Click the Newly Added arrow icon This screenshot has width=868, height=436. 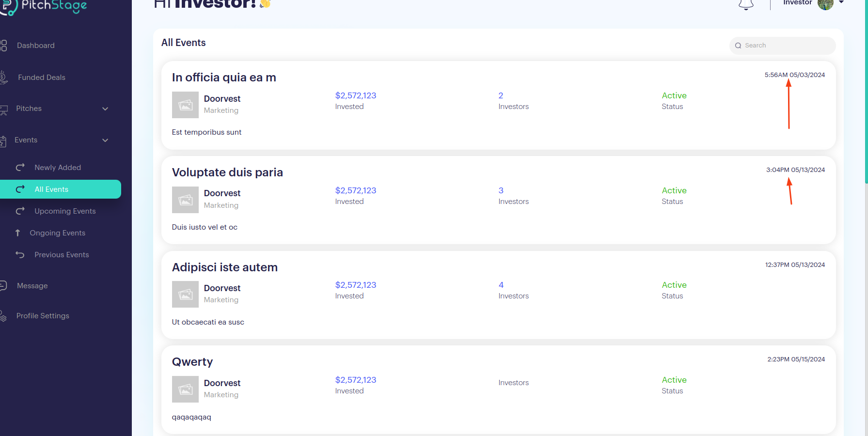click(x=20, y=168)
